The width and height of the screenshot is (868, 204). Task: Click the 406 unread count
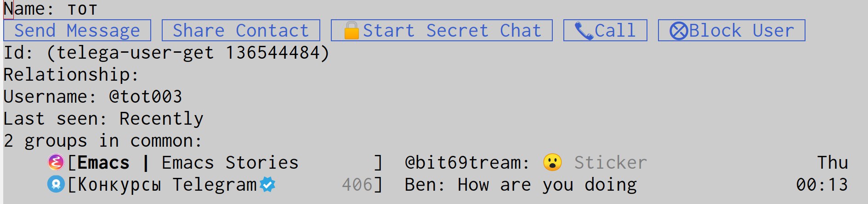click(357, 185)
